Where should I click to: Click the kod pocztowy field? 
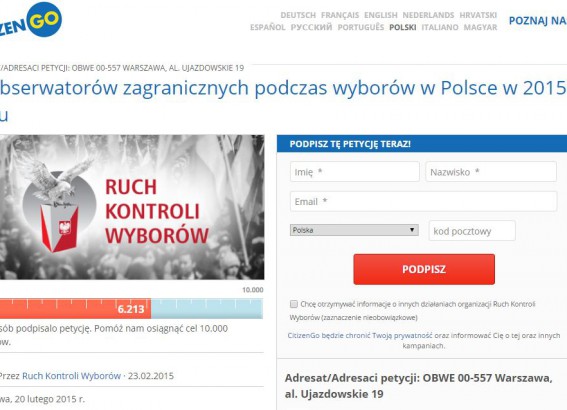(x=472, y=231)
